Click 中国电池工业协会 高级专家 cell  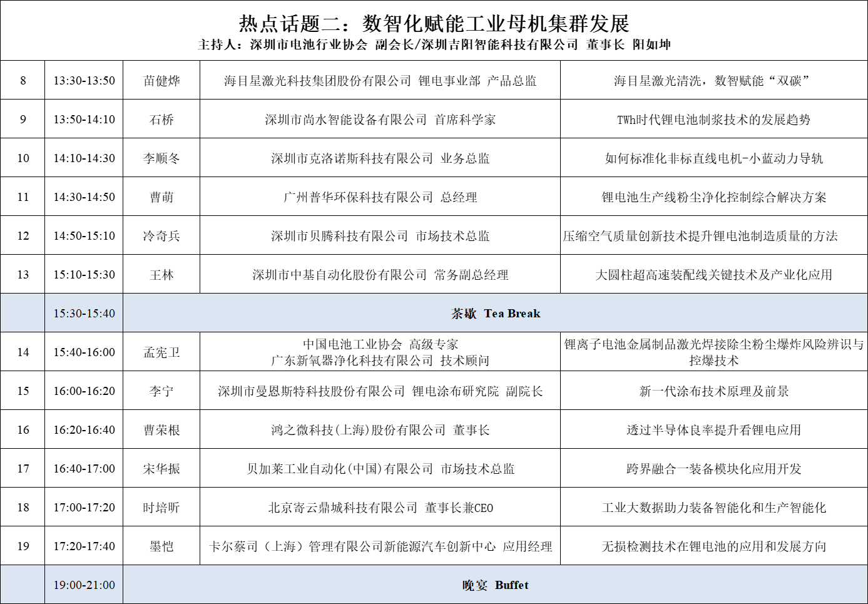(380, 352)
